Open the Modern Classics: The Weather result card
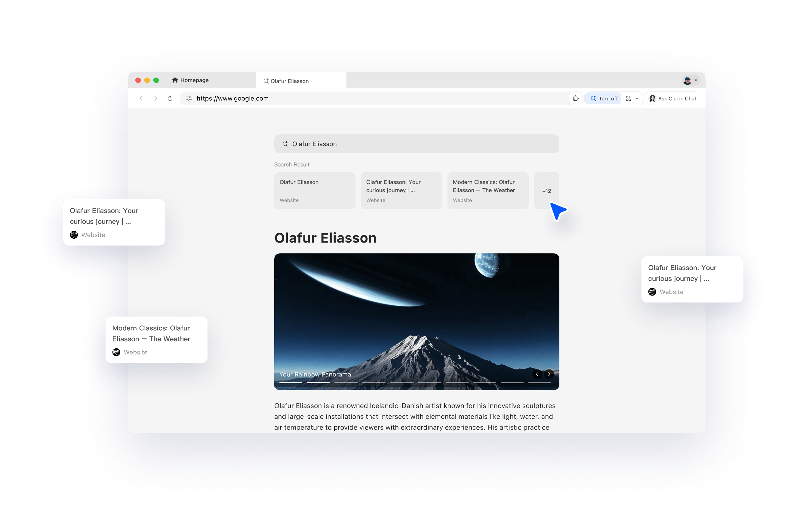Viewport: 812px width, 505px height. click(488, 190)
